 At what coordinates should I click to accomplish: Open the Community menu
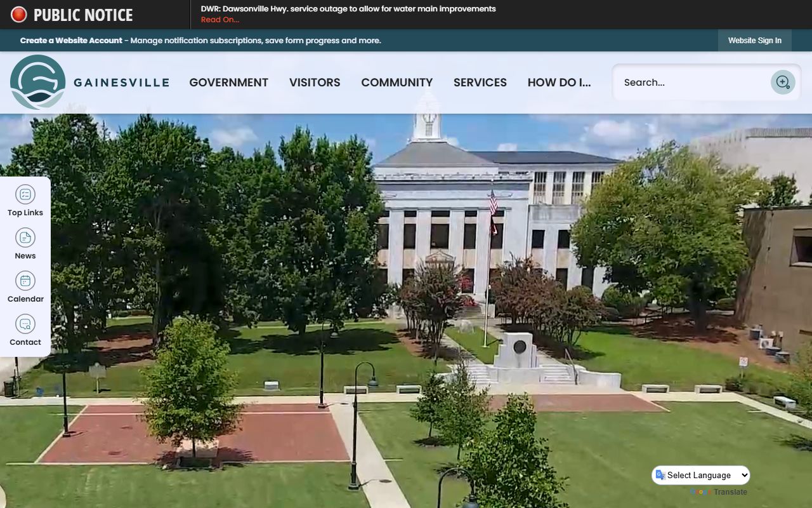point(397,83)
